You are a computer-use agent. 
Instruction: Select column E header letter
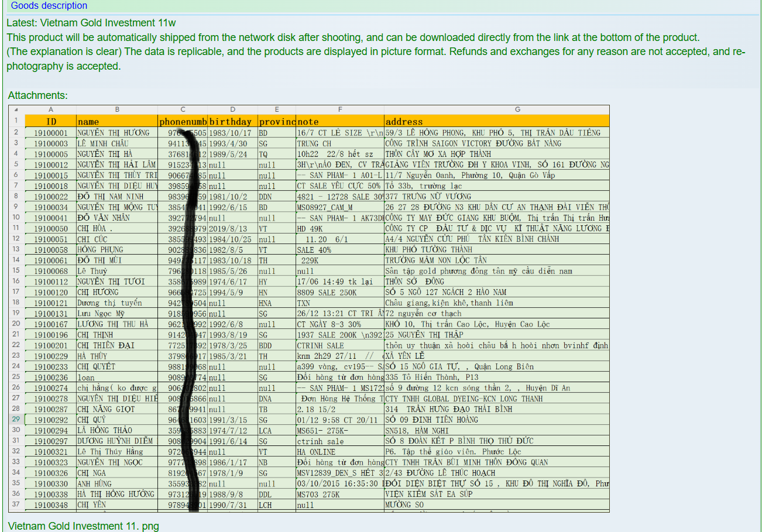coord(277,109)
